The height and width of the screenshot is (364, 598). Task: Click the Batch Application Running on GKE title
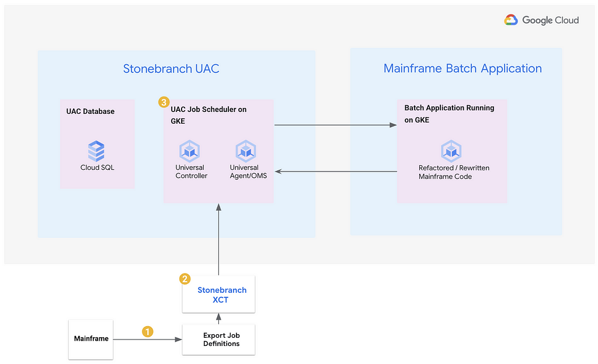click(449, 114)
